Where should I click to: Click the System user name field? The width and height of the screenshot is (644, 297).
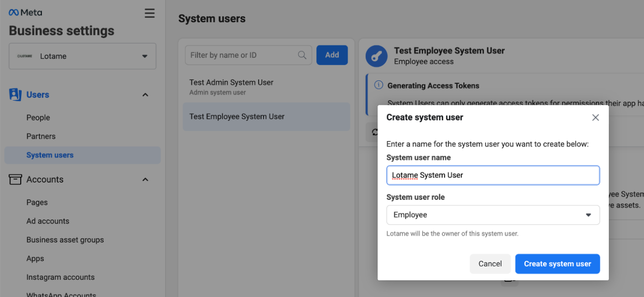point(492,175)
